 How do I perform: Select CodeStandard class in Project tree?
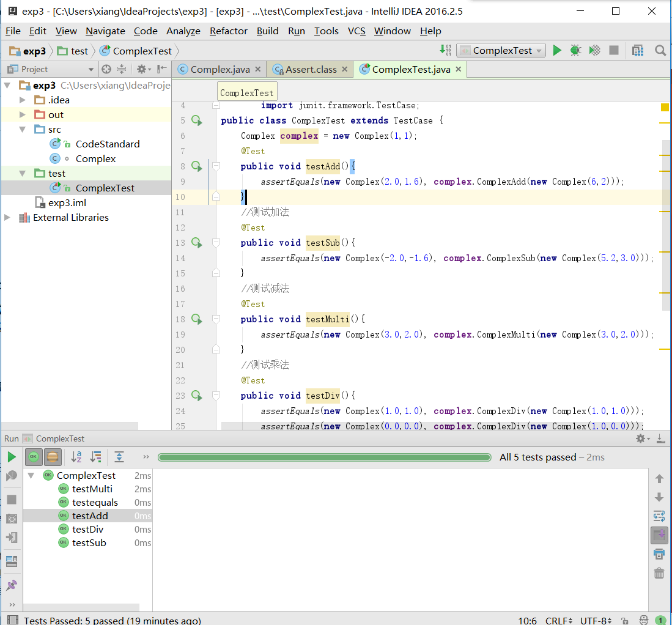coord(108,144)
